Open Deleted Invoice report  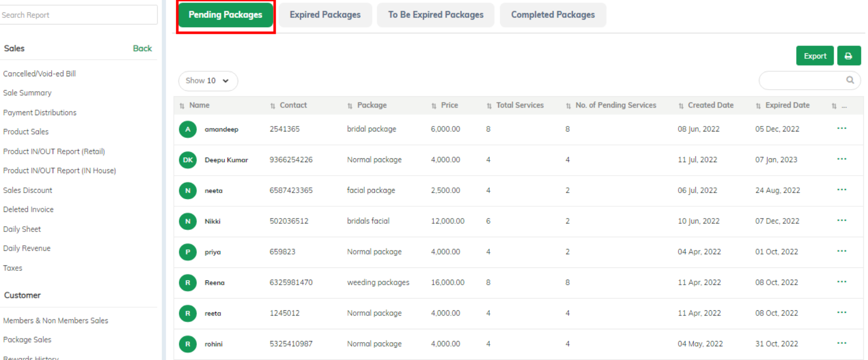click(x=28, y=209)
